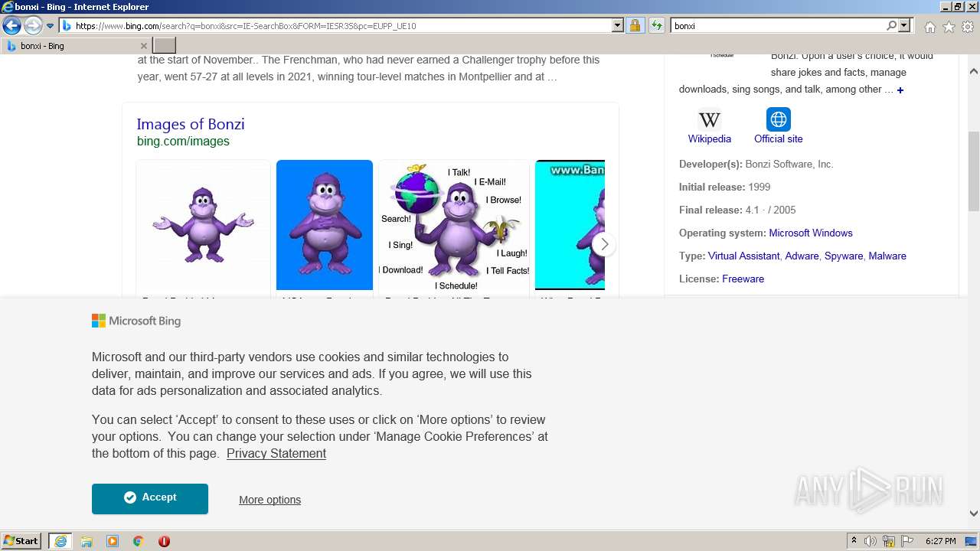
Task: Click the Developer(s) Bonzi Software, Inc. text
Action: [x=756, y=164]
